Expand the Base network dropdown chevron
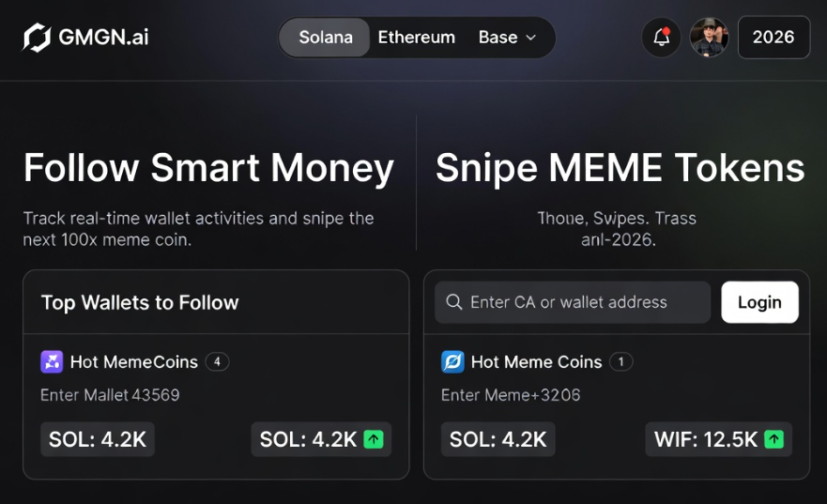The image size is (827, 504). [x=531, y=38]
